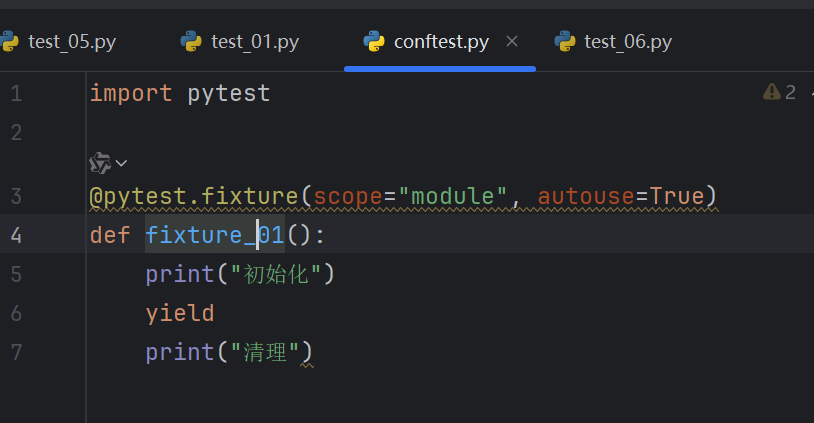The height and width of the screenshot is (423, 814).
Task: Click the "初始化" string
Action: click(x=276, y=274)
